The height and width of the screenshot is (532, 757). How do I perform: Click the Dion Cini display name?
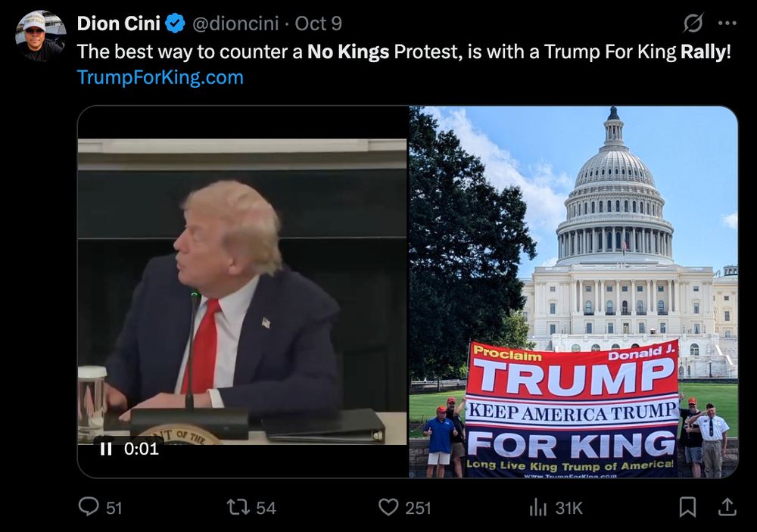coord(118,23)
